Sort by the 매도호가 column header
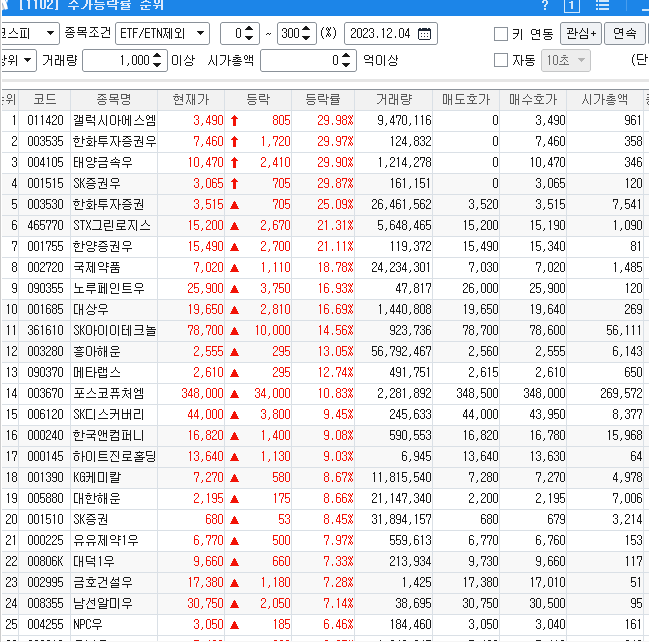Image resolution: width=649 pixels, height=642 pixels. coord(466,99)
